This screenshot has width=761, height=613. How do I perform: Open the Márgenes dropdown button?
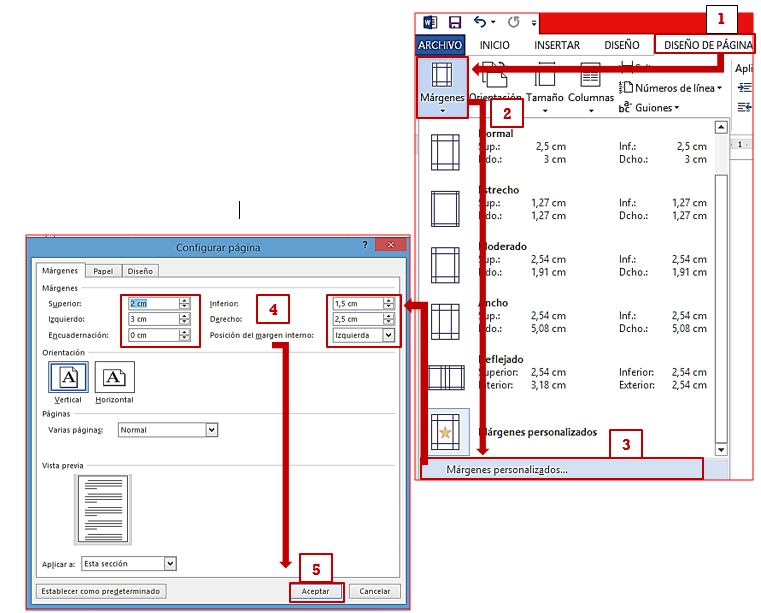click(x=441, y=88)
